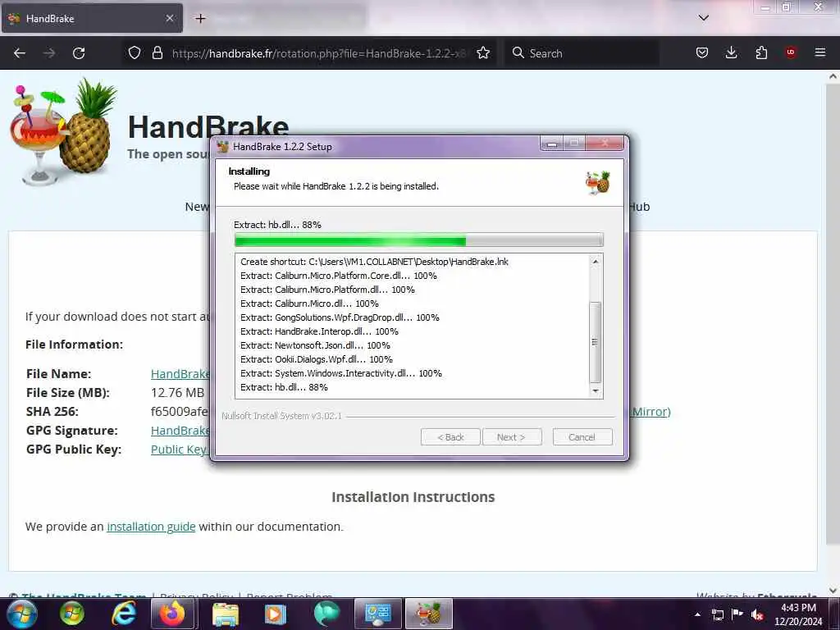Reload the HandBrake page
The width and height of the screenshot is (840, 630).
tap(79, 53)
